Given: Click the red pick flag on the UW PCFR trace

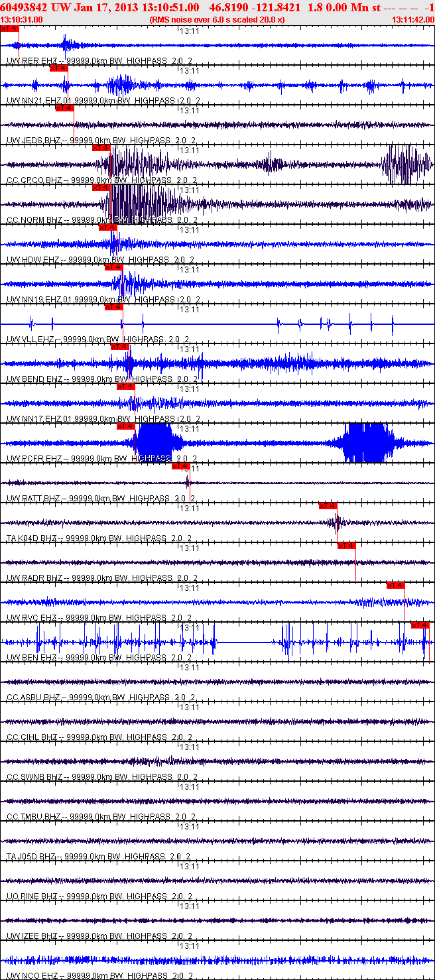Looking at the screenshot, I should [x=125, y=426].
